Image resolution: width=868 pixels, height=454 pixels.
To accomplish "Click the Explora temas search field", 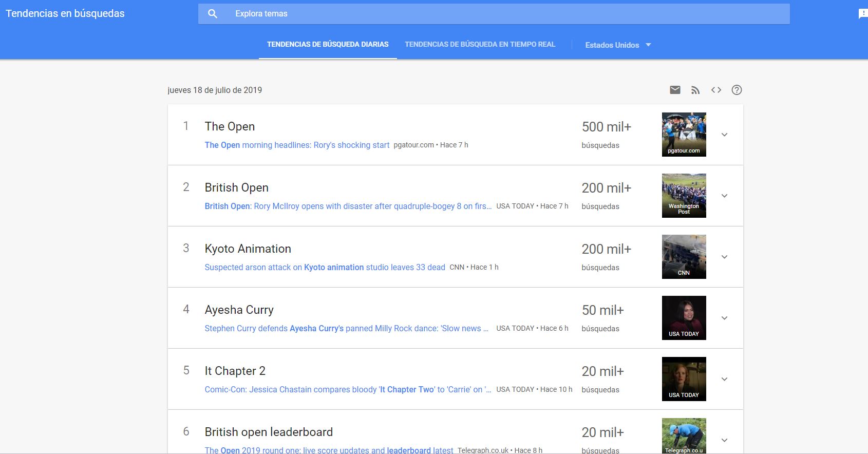I will point(508,14).
